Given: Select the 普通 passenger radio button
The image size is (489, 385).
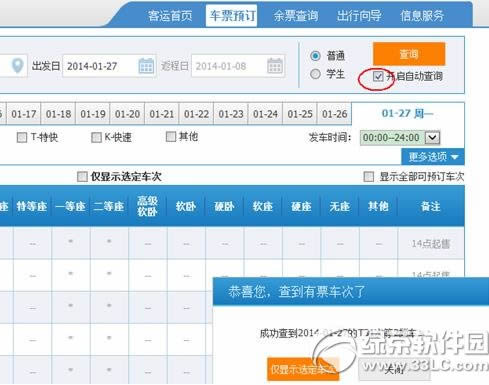Looking at the screenshot, I should coord(315,56).
